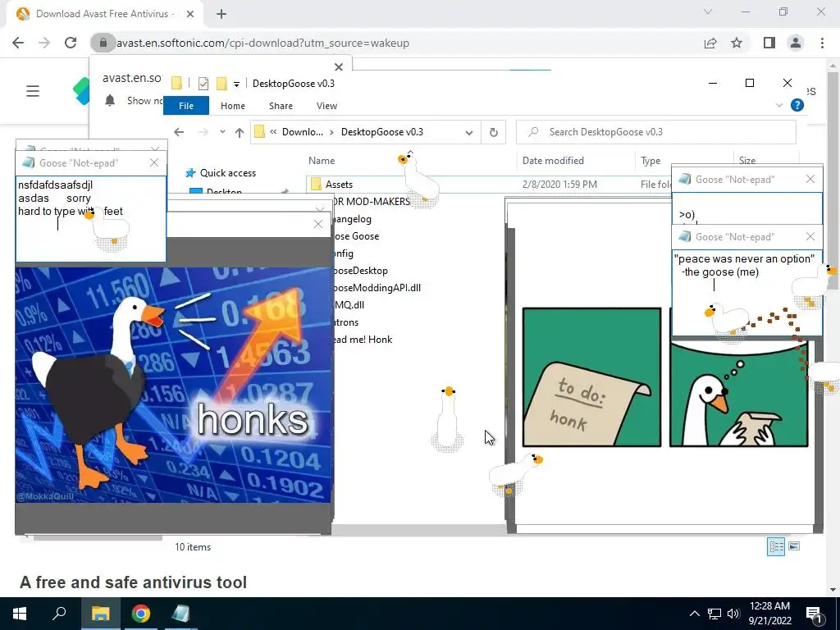Click DesktopGoose v0.3 breadcrumb
This screenshot has width=840, height=630.
click(382, 132)
